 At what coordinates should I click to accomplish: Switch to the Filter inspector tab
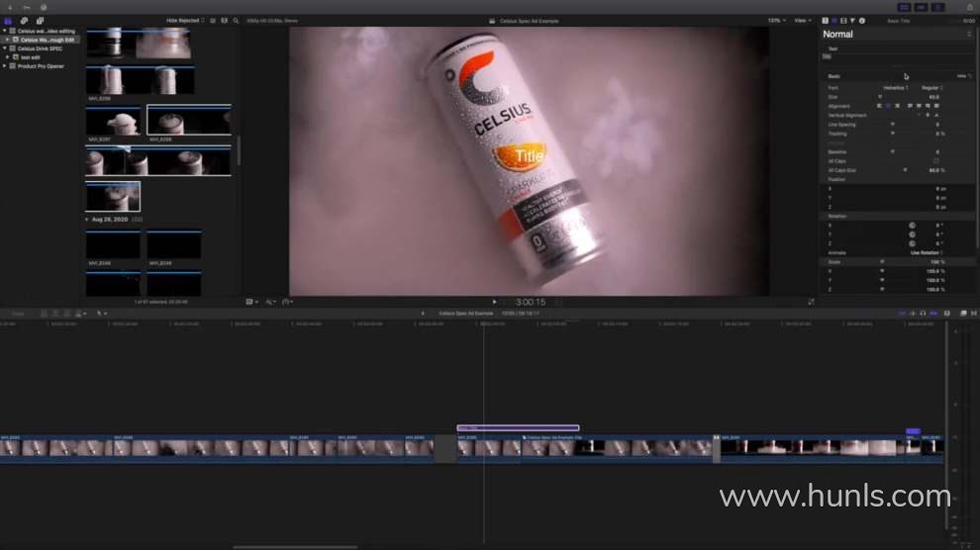[x=852, y=21]
